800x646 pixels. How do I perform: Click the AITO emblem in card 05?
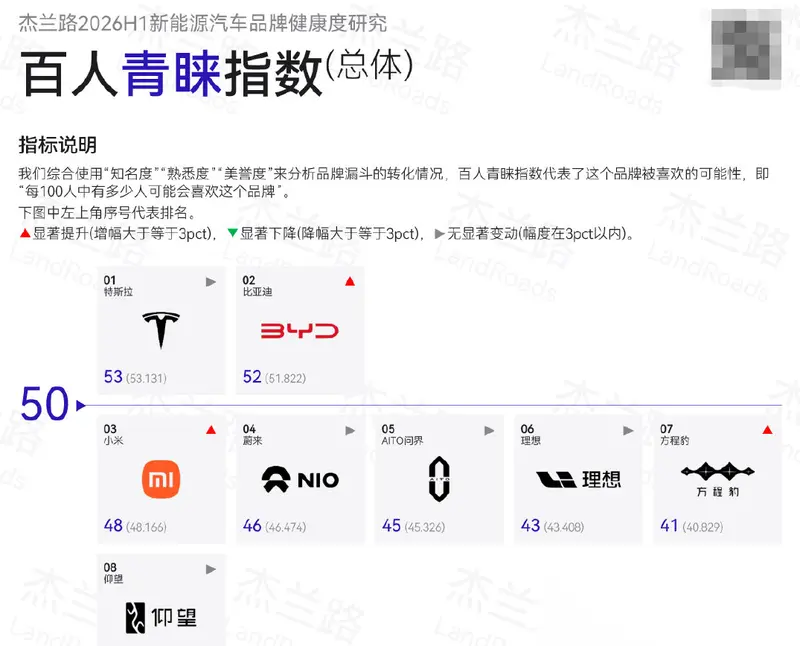point(439,479)
